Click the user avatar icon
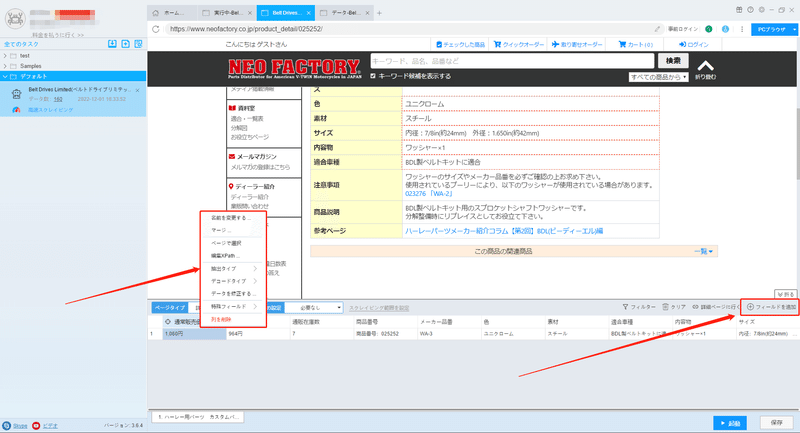The width and height of the screenshot is (800, 433). click(15, 19)
